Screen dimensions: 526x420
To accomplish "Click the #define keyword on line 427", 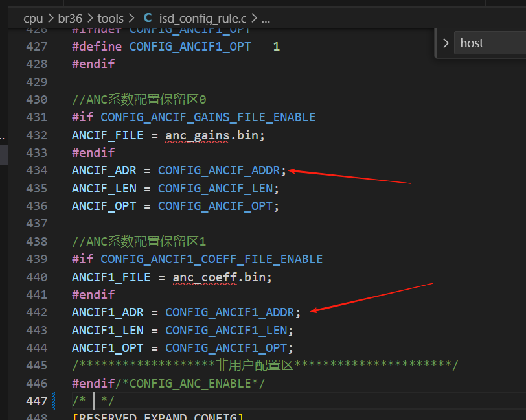I will point(97,47).
